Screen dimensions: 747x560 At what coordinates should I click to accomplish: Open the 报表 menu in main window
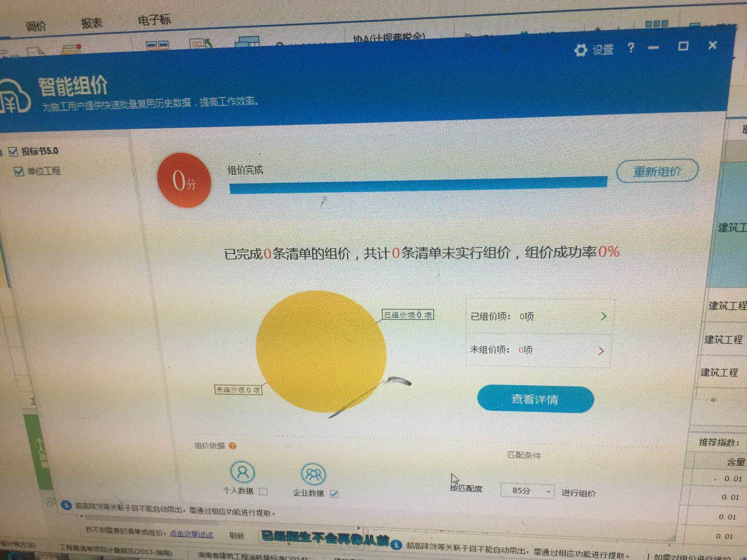pos(92,23)
